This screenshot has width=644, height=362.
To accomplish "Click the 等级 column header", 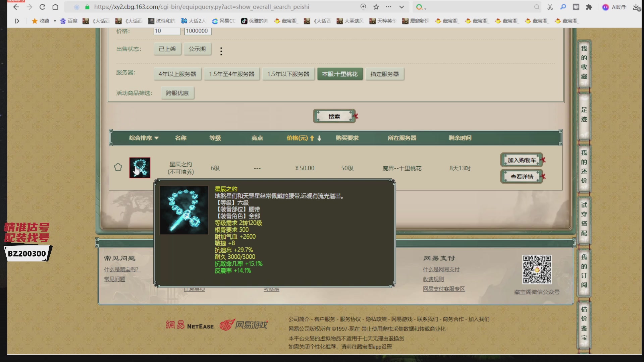I will [x=215, y=138].
